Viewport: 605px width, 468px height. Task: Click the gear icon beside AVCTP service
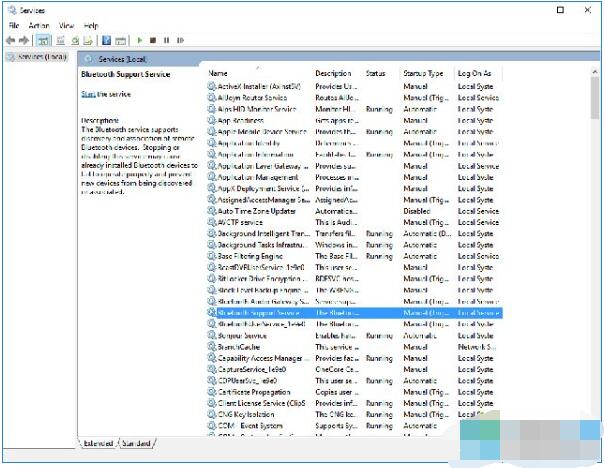pyautogui.click(x=212, y=221)
